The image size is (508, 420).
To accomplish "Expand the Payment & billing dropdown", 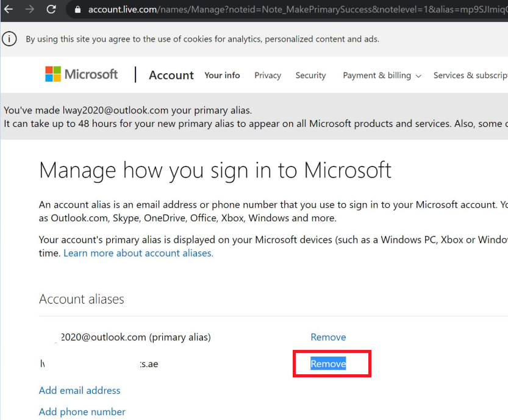I will point(382,76).
